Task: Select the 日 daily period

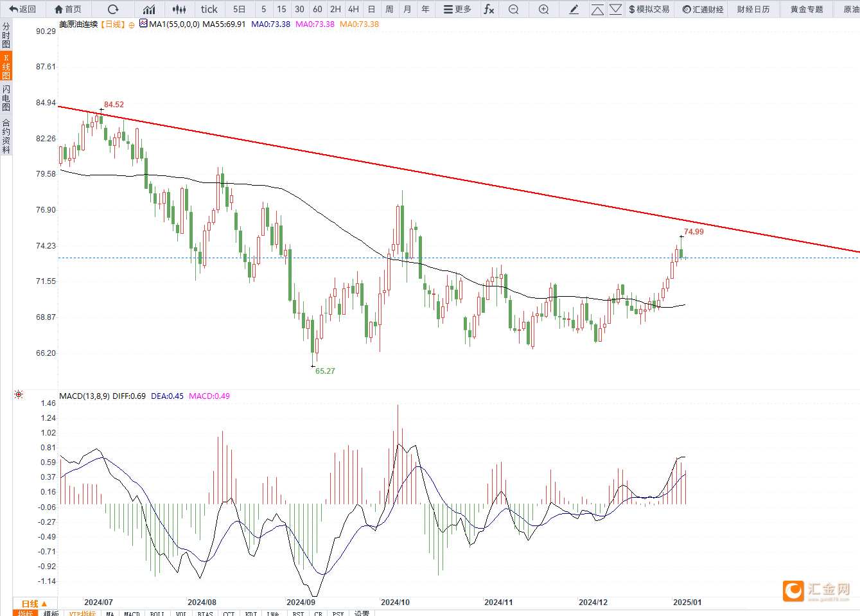Action: pos(371,9)
